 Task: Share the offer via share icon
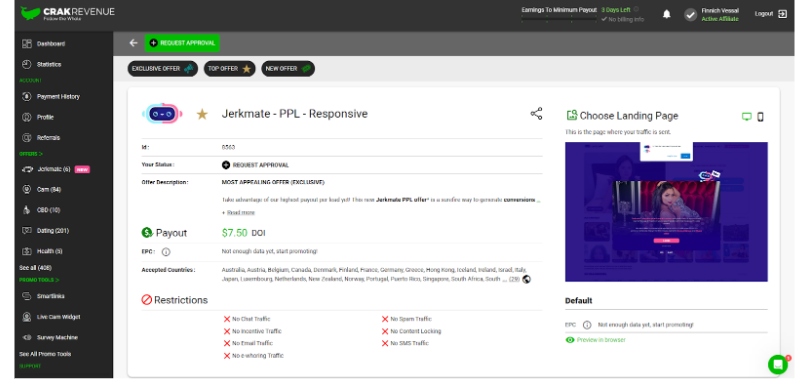click(x=536, y=113)
